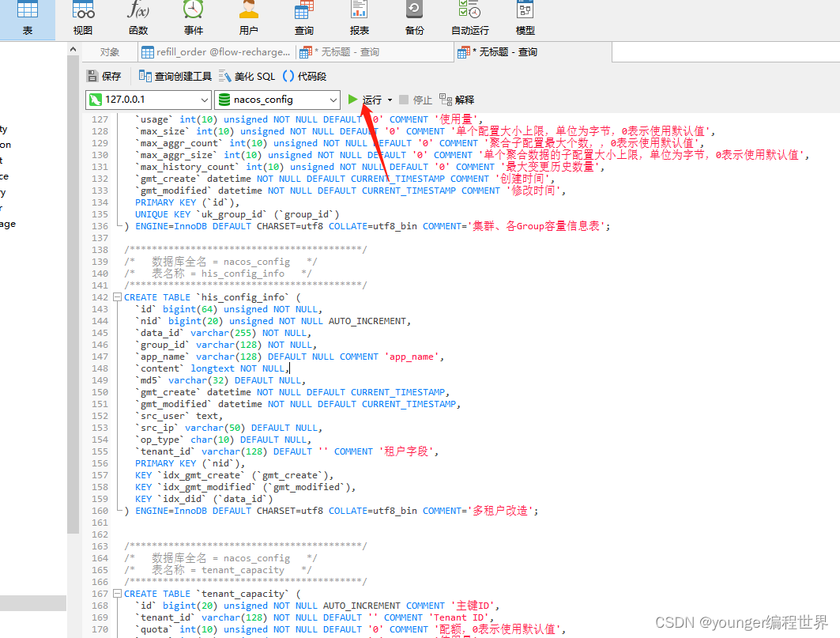Open the 视图 (View) toolbar icon
Screen dimensions: 840x638
click(x=83, y=19)
